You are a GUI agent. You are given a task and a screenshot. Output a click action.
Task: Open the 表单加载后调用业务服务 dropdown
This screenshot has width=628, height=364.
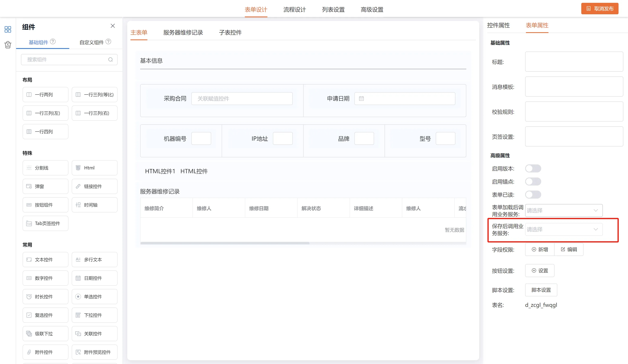coord(564,210)
